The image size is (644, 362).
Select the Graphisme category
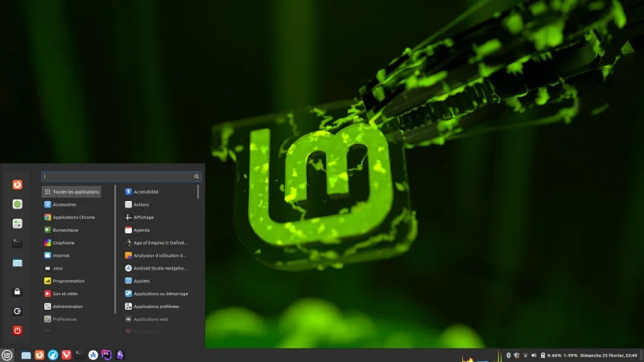pyautogui.click(x=72, y=243)
